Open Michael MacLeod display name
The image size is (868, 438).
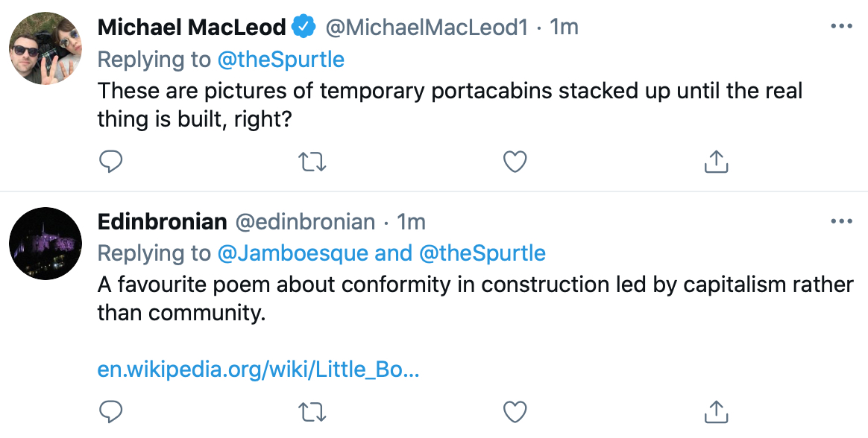[192, 27]
